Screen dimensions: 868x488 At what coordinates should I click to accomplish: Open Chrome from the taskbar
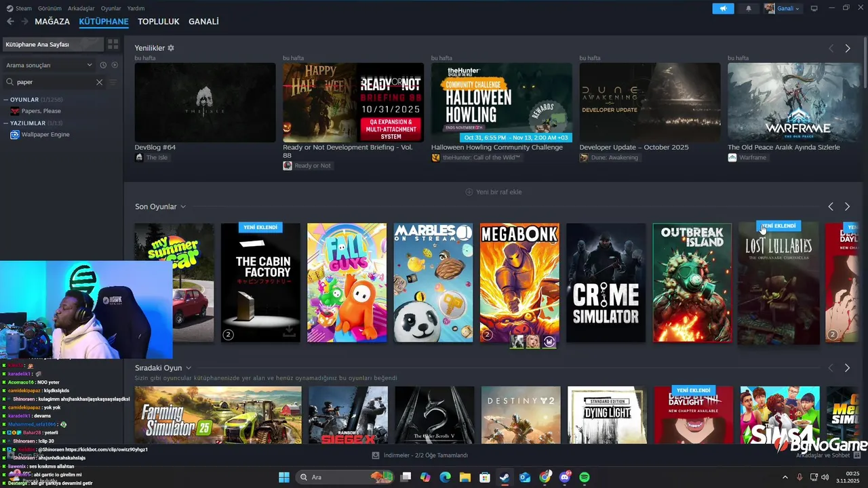(x=545, y=477)
